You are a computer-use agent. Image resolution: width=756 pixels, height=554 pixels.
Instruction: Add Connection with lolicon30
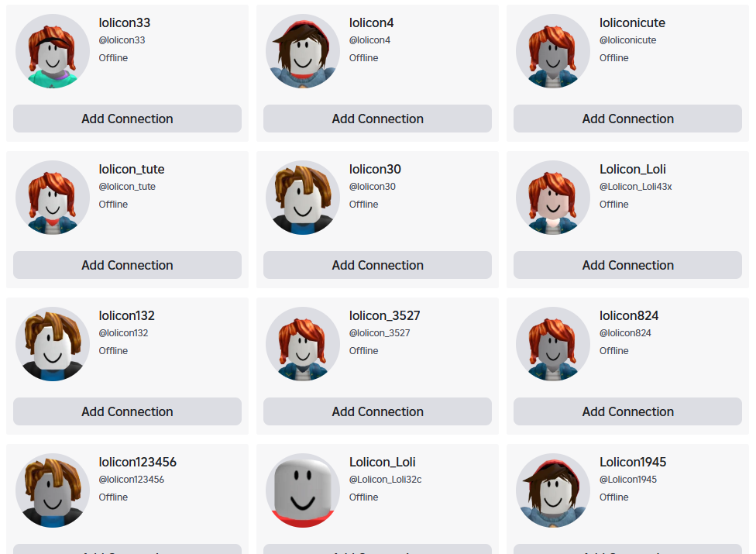click(x=377, y=265)
